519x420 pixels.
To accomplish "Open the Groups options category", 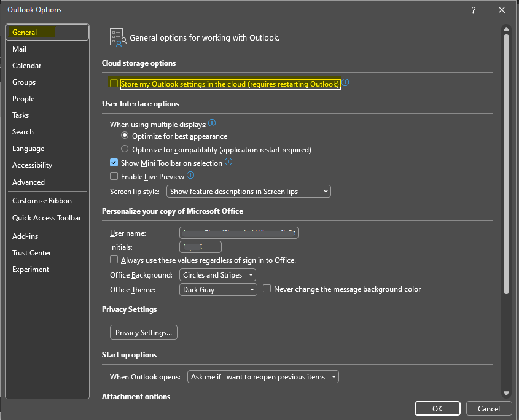I will tap(47, 82).
